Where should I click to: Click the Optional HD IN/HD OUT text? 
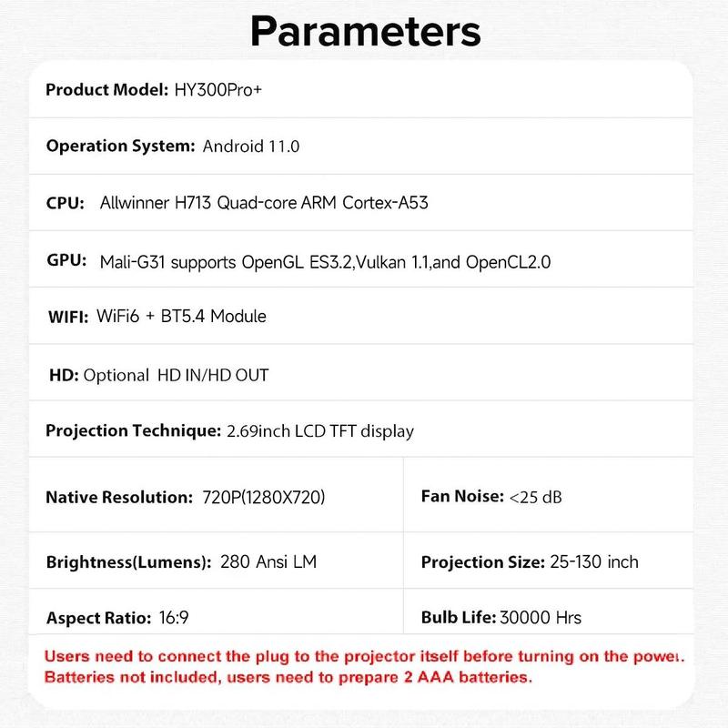click(x=176, y=375)
